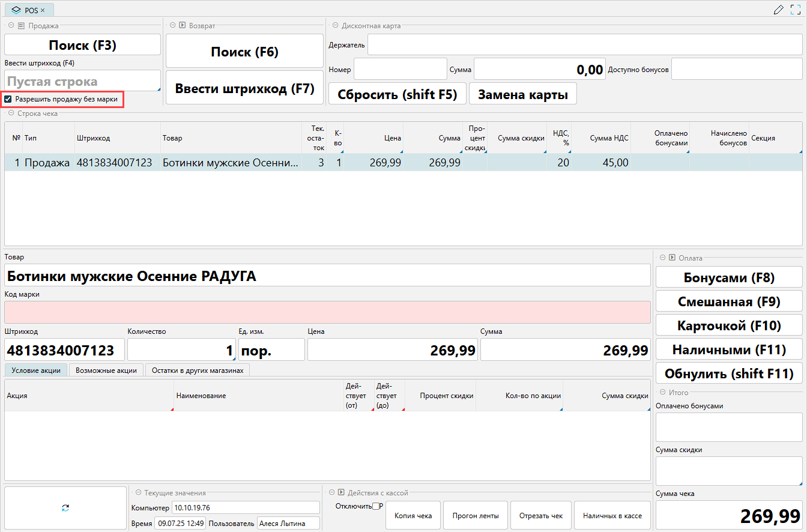
Task: Open Остатки в других магазинах tab
Action: point(197,370)
